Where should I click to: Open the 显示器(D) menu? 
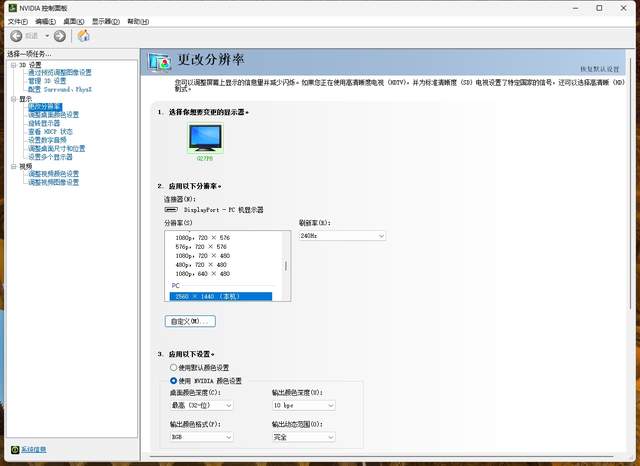point(106,21)
